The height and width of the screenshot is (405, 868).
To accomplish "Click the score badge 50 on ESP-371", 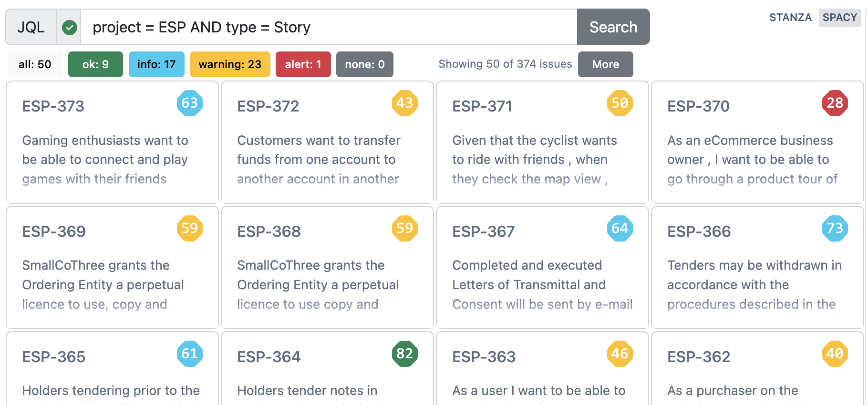I will 620,103.
